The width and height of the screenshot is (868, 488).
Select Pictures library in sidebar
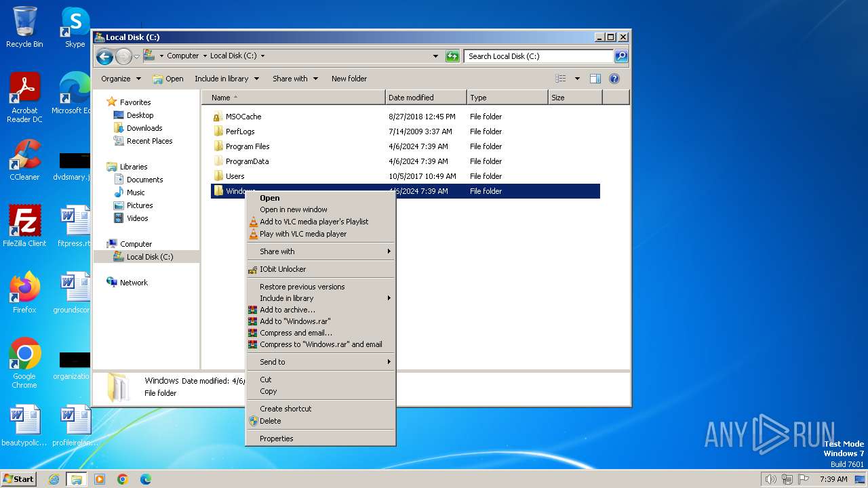[x=140, y=205]
